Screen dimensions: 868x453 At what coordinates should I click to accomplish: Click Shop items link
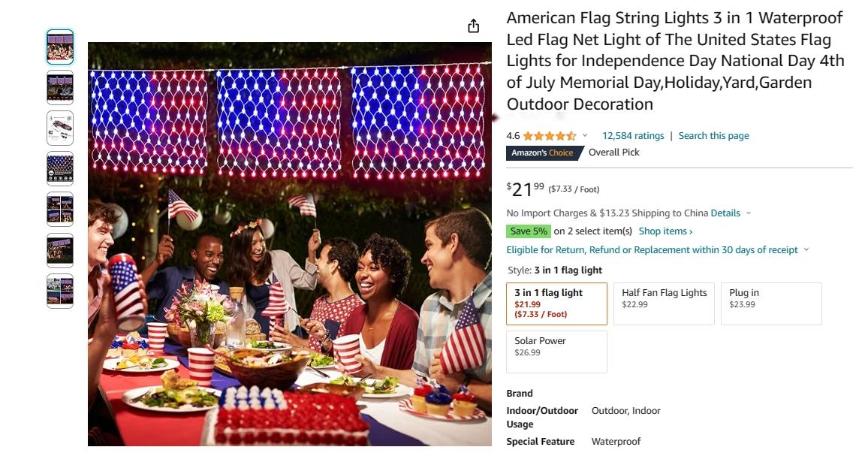click(665, 231)
